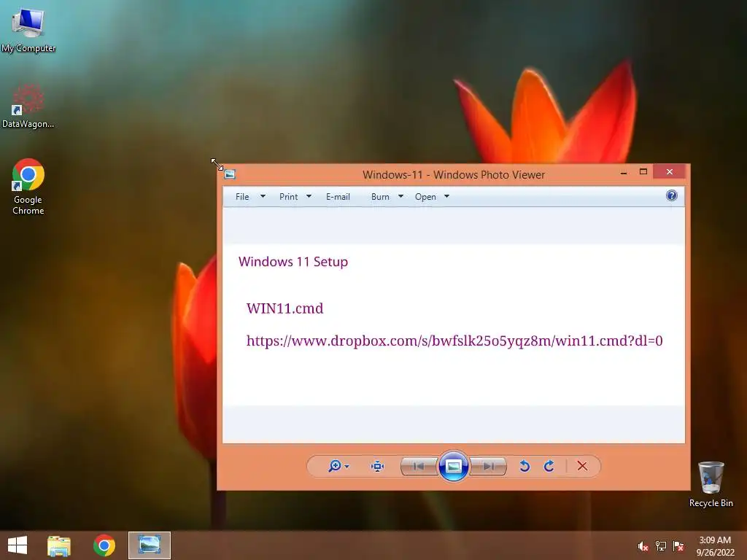Delete the photo using the red X icon
This screenshot has height=560, width=747.
(x=582, y=466)
